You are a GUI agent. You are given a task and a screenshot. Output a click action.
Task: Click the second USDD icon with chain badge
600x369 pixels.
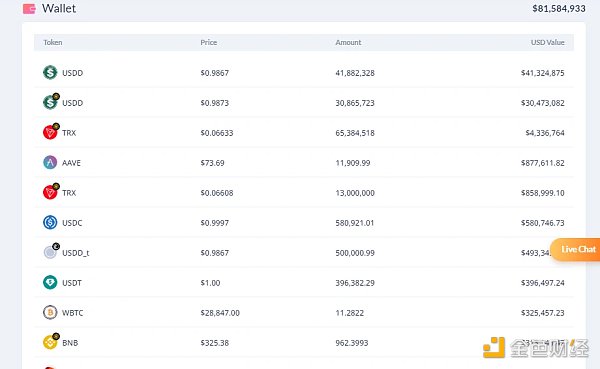[51, 102]
